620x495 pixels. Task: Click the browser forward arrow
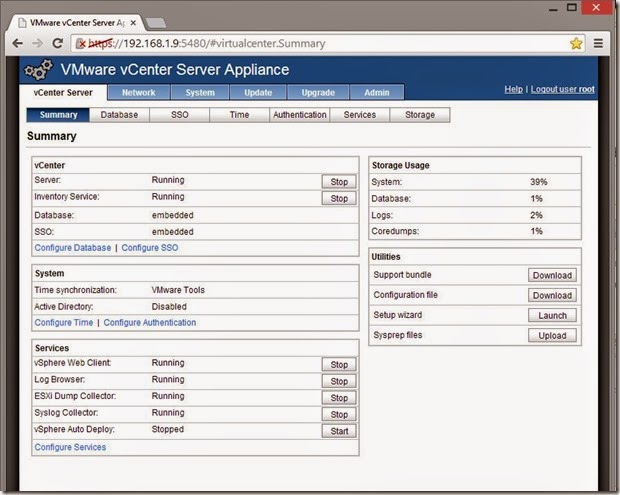point(38,43)
